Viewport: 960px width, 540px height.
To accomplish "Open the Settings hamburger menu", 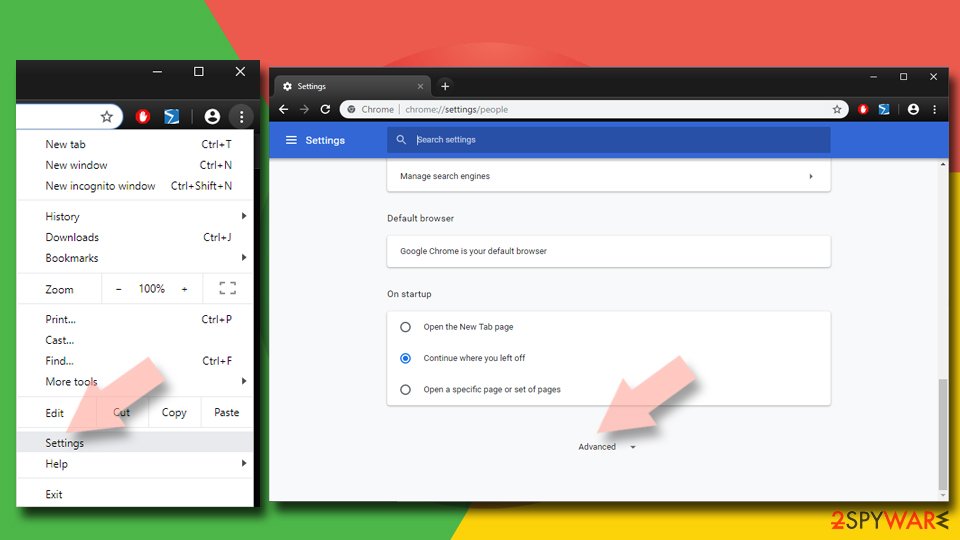I will (291, 140).
